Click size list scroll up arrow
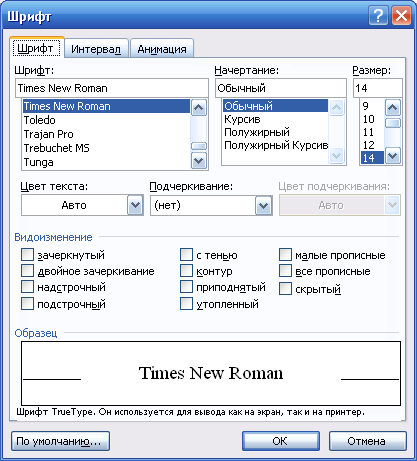Image resolution: width=417 pixels, height=461 pixels. (393, 107)
